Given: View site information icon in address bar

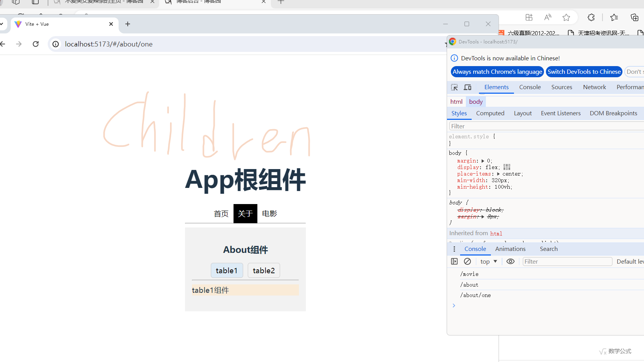Looking at the screenshot, I should click(56, 44).
